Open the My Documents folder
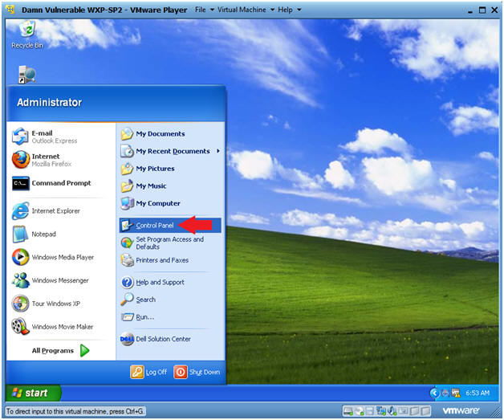 (x=170, y=134)
